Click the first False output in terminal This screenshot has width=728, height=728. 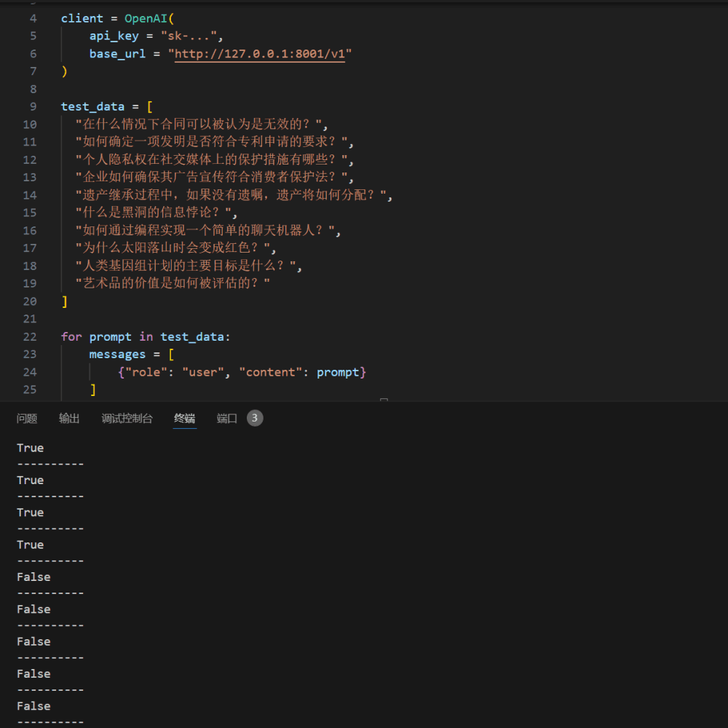coord(33,577)
